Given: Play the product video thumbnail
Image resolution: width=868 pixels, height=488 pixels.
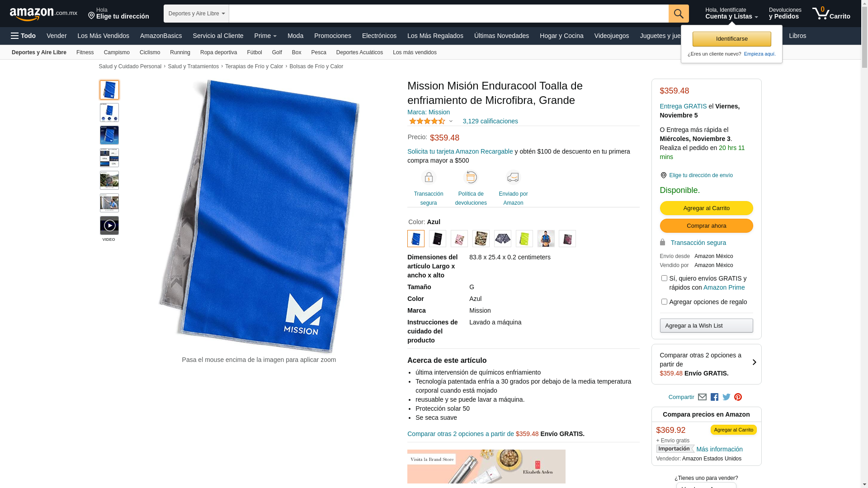Looking at the screenshot, I should pos(109,225).
